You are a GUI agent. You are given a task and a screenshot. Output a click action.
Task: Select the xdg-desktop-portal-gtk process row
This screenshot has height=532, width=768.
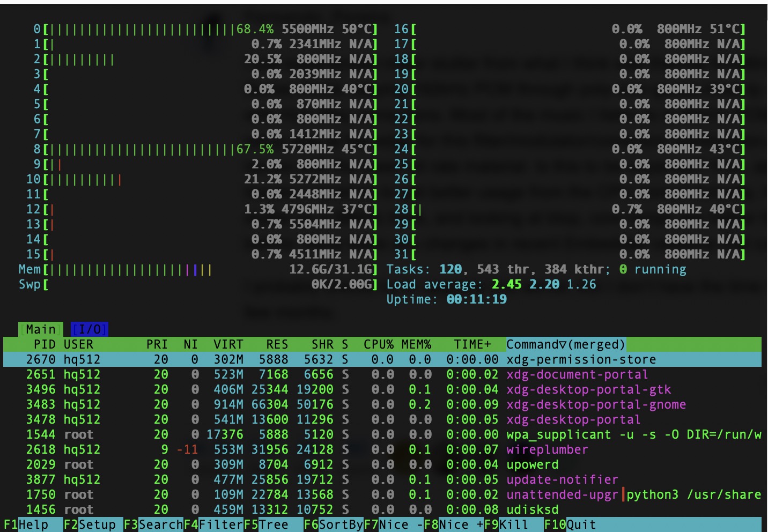pyautogui.click(x=382, y=389)
